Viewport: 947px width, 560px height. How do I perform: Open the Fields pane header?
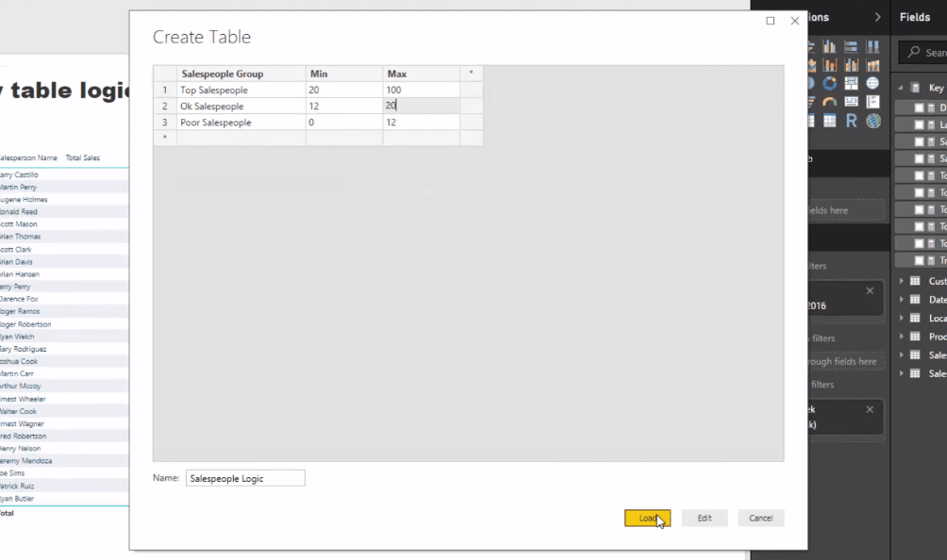point(915,18)
